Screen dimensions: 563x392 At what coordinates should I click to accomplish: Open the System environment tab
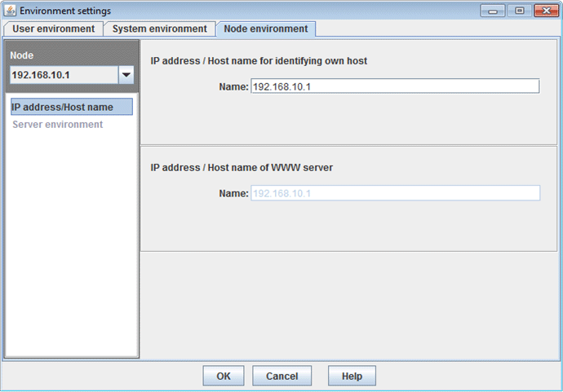tap(159, 29)
